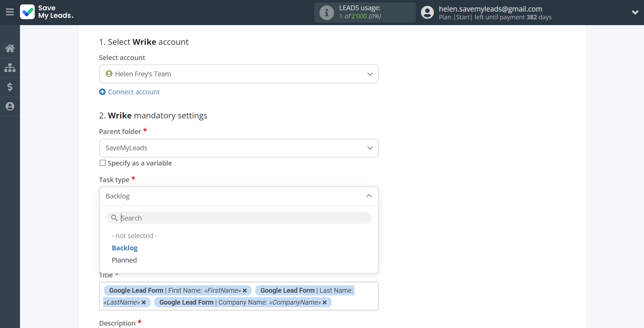
Task: Open the billing dollar icon
Action: (x=10, y=87)
